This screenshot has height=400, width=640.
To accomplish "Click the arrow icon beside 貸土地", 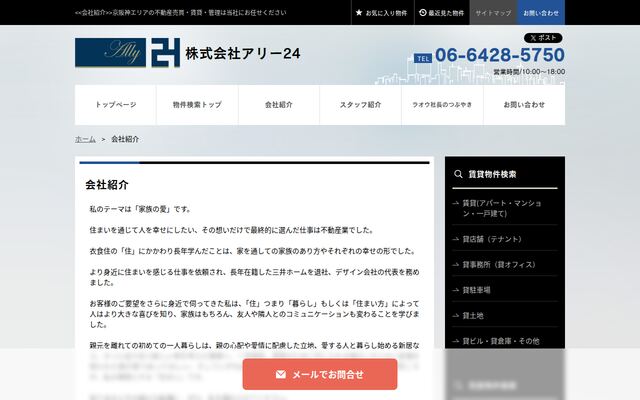I will (456, 316).
